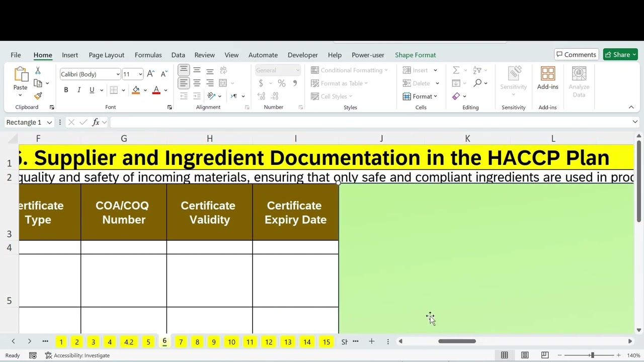The width and height of the screenshot is (644, 362).
Task: Open the Find & Select magnifier tool
Action: click(x=477, y=83)
